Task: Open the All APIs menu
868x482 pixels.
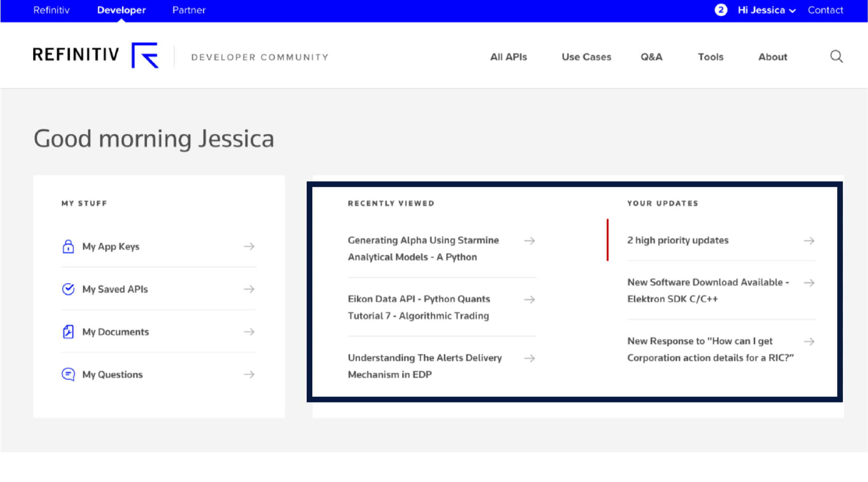Action: [x=508, y=57]
